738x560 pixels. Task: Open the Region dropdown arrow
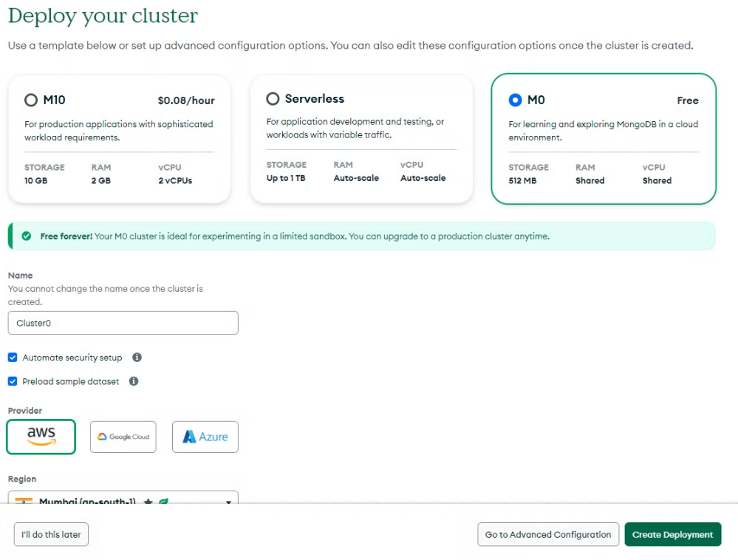[228, 501]
